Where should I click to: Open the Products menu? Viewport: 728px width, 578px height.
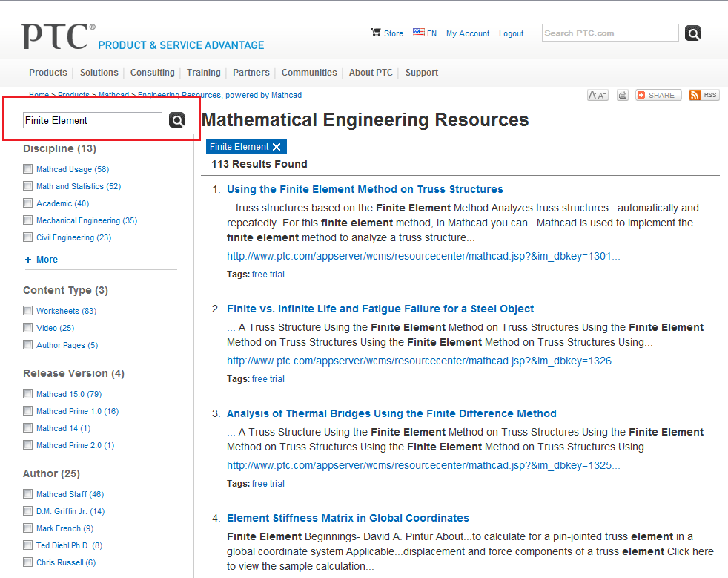point(48,73)
